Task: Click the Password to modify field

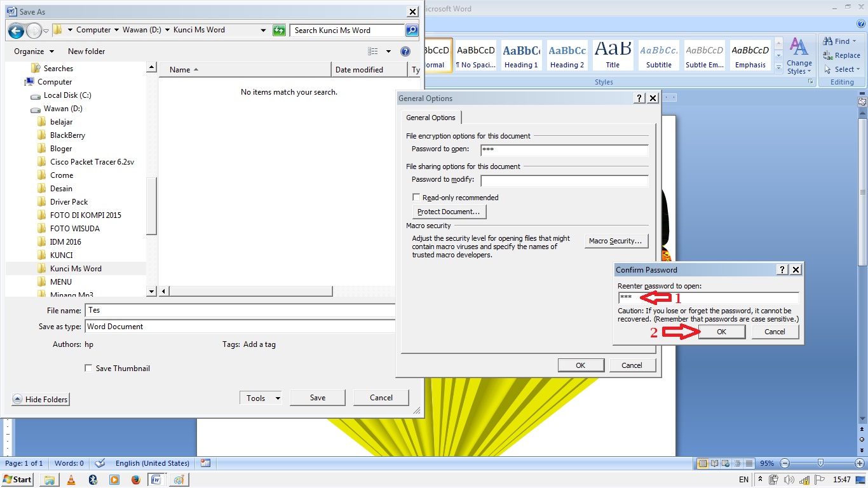Action: [563, 180]
